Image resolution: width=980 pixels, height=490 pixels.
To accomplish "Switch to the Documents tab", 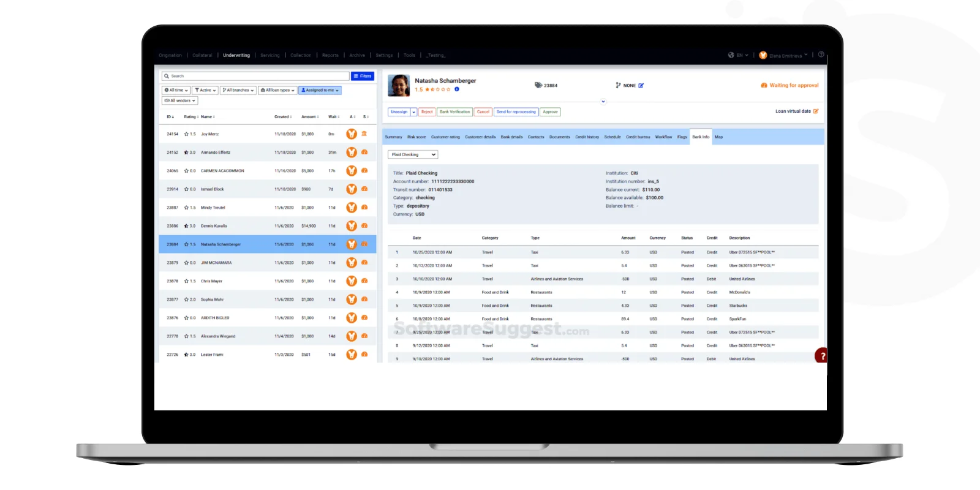I will point(559,137).
